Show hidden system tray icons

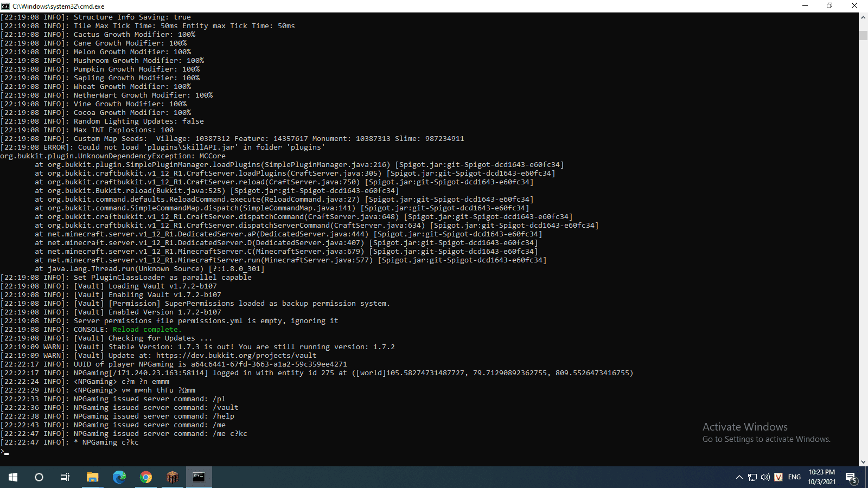point(739,477)
